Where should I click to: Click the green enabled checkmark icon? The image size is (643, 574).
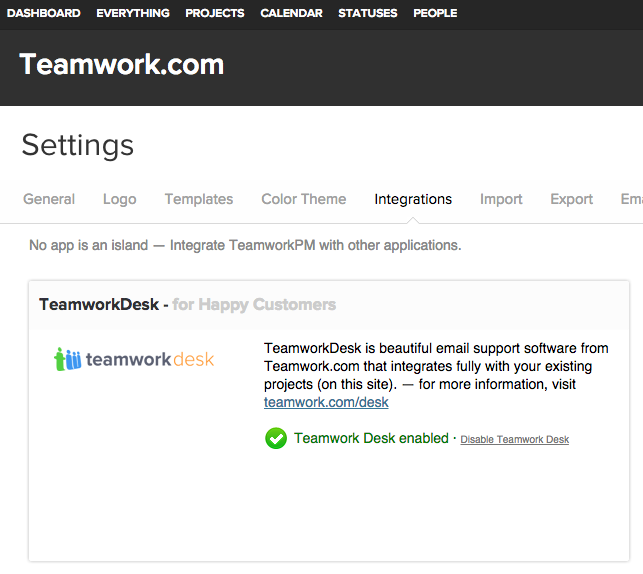[x=276, y=438]
